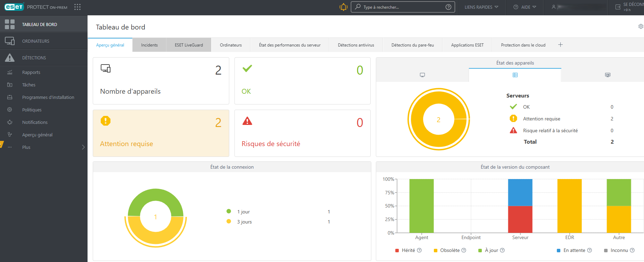The image size is (644, 262).
Task: Open the Aide dropdown menu
Action: click(525, 7)
